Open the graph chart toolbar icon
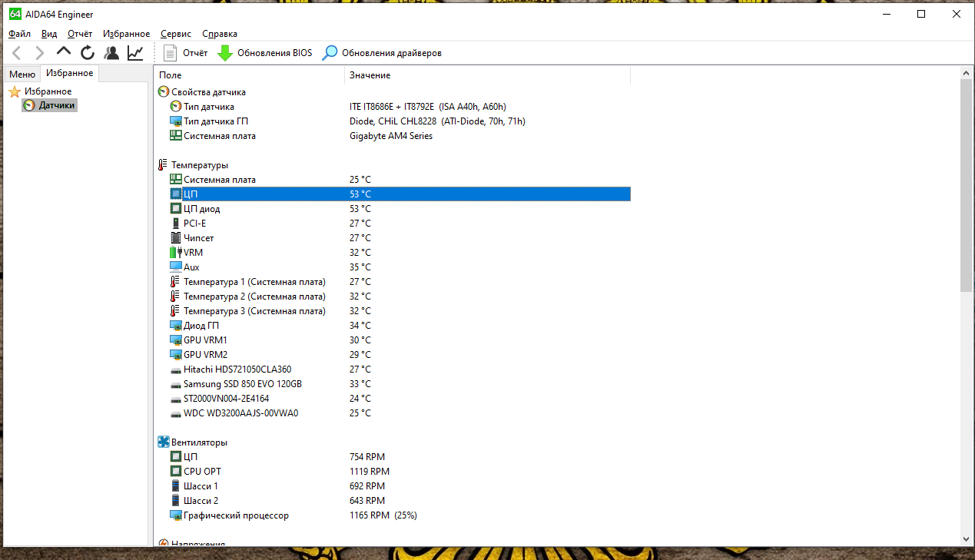 [x=135, y=53]
